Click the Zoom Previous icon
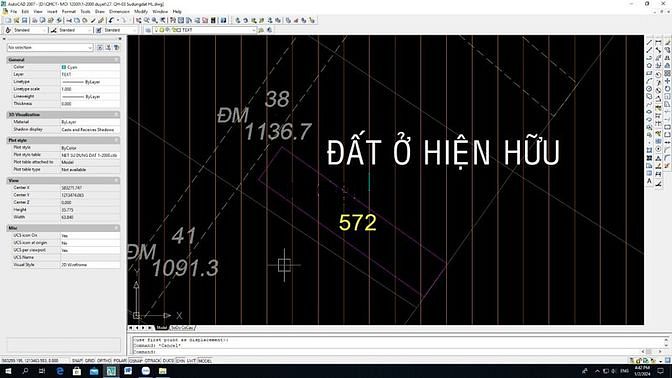 pyautogui.click(x=163, y=20)
